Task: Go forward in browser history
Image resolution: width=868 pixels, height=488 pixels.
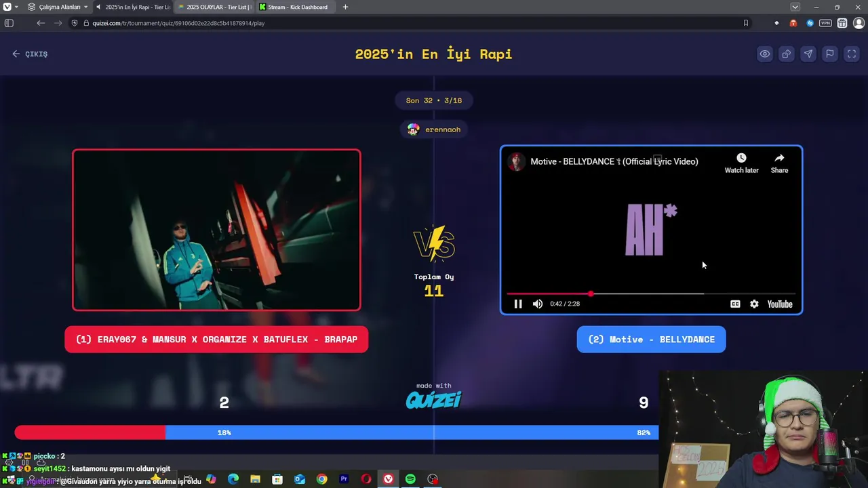Action: pos(58,23)
